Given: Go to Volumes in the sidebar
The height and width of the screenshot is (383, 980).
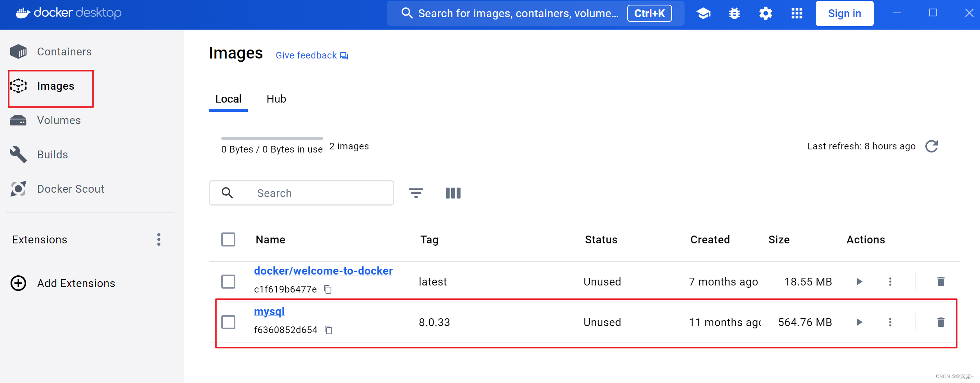Looking at the screenshot, I should [x=59, y=120].
